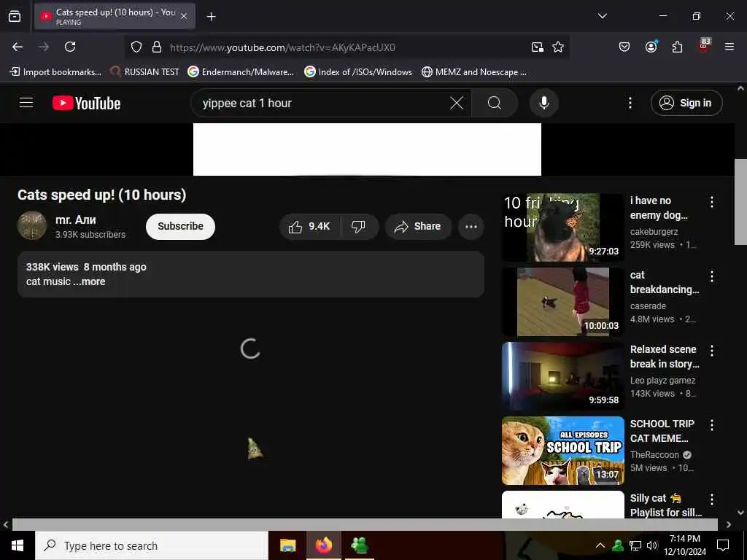Show site security lock info

pos(156,47)
